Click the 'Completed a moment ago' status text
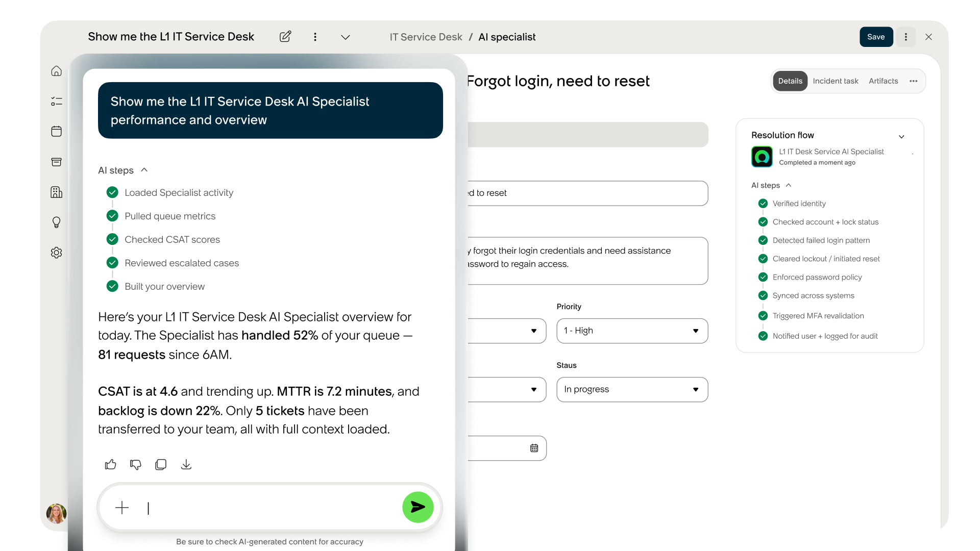 [x=817, y=163]
